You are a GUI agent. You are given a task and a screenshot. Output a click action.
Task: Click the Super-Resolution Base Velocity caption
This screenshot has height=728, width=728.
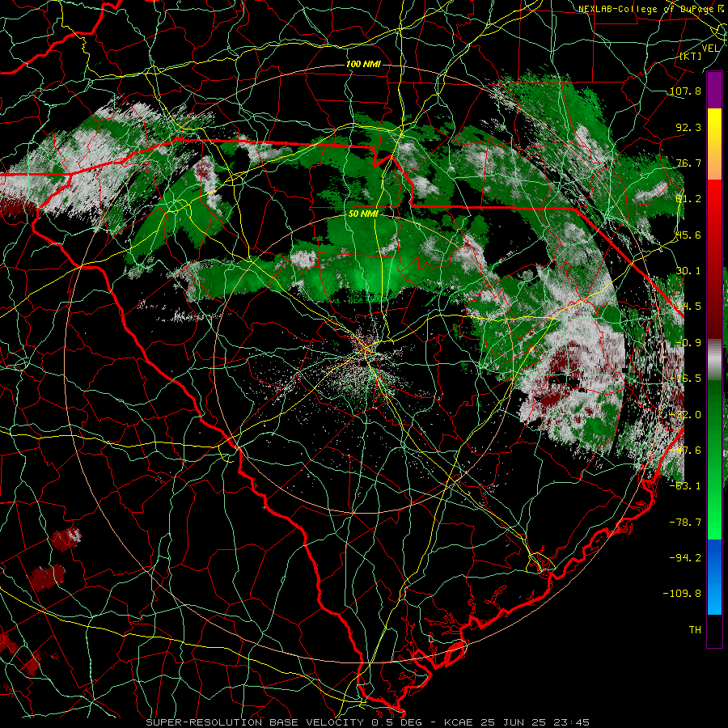(368, 722)
